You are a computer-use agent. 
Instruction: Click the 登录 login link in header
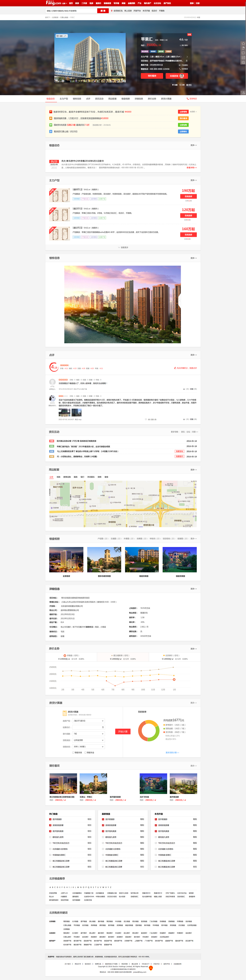tap(192, 3)
